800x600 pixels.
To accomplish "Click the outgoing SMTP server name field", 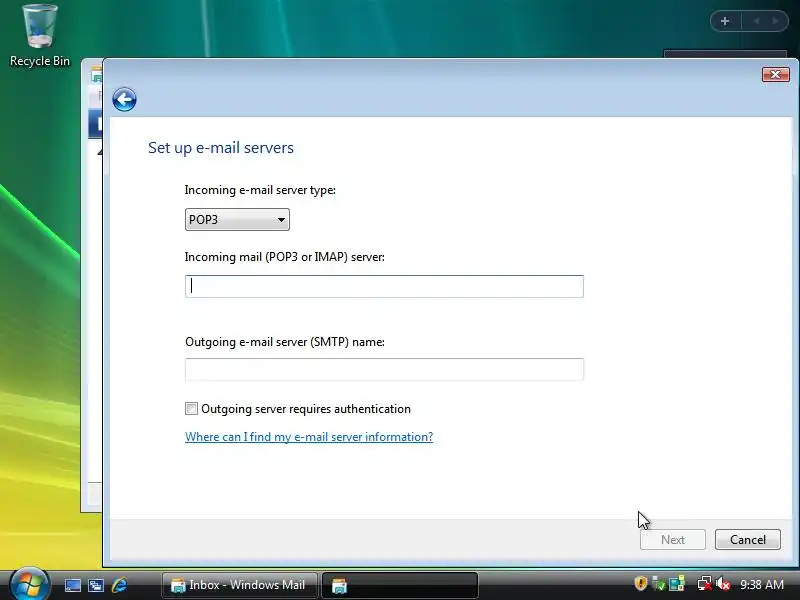I will 384,369.
